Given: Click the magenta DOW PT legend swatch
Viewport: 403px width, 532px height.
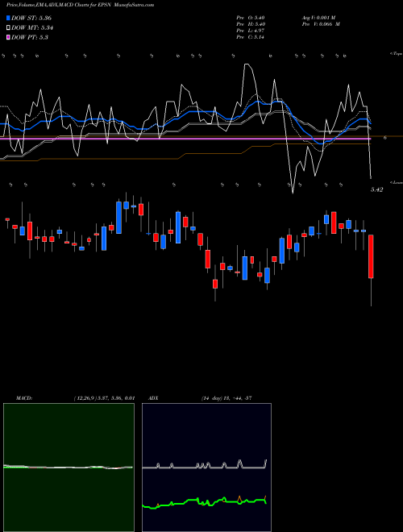Looking at the screenshot, I should point(8,37).
